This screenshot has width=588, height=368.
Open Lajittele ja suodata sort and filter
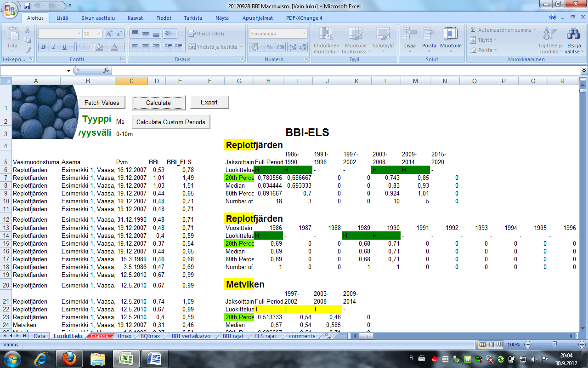pos(550,40)
